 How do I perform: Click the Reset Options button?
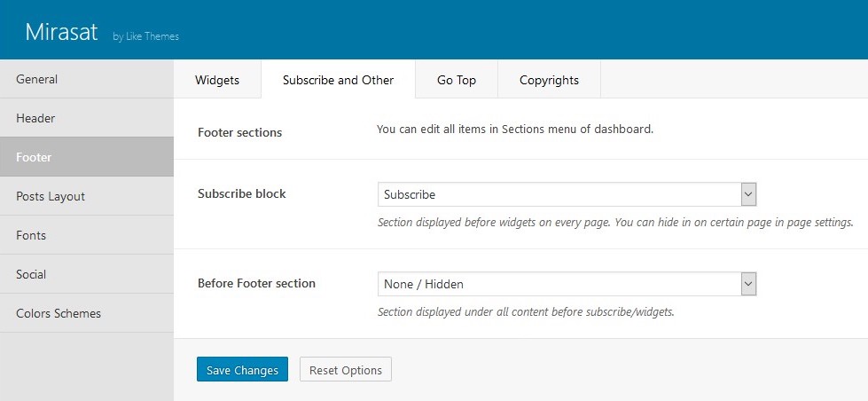click(x=346, y=369)
